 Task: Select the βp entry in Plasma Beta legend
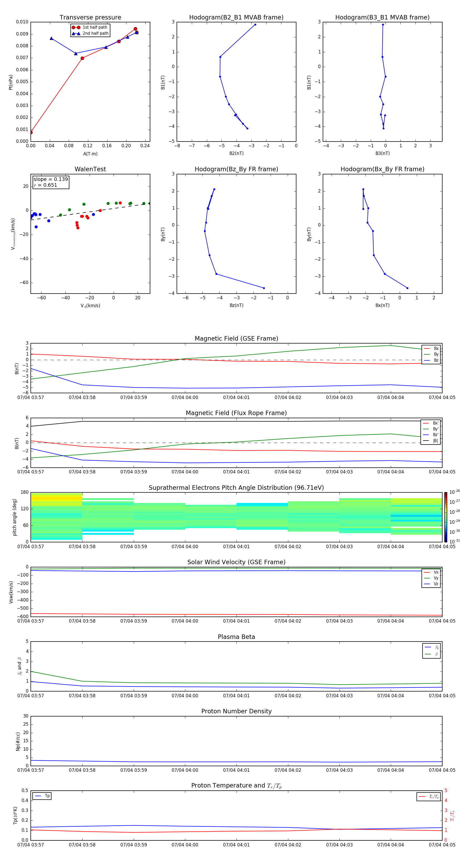point(431,647)
